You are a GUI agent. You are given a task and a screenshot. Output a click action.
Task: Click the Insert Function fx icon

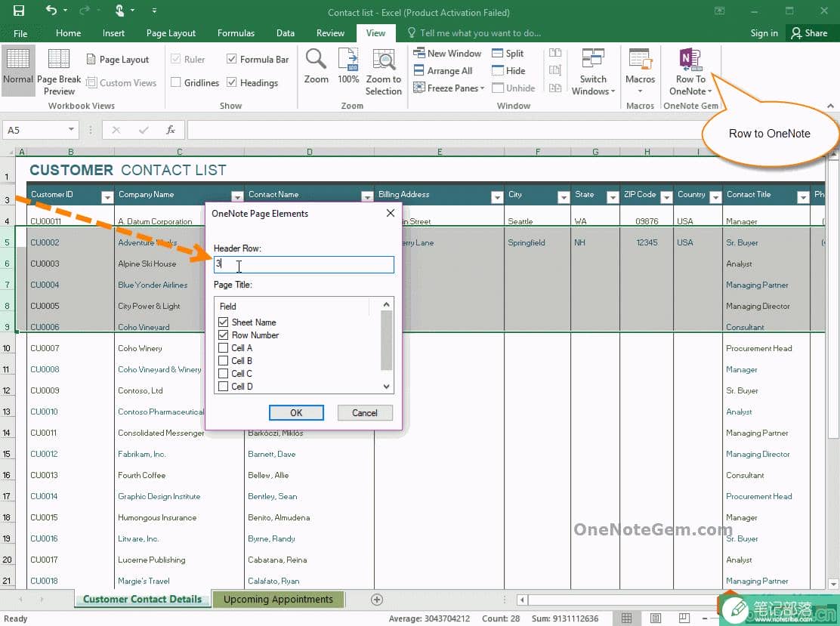(171, 130)
